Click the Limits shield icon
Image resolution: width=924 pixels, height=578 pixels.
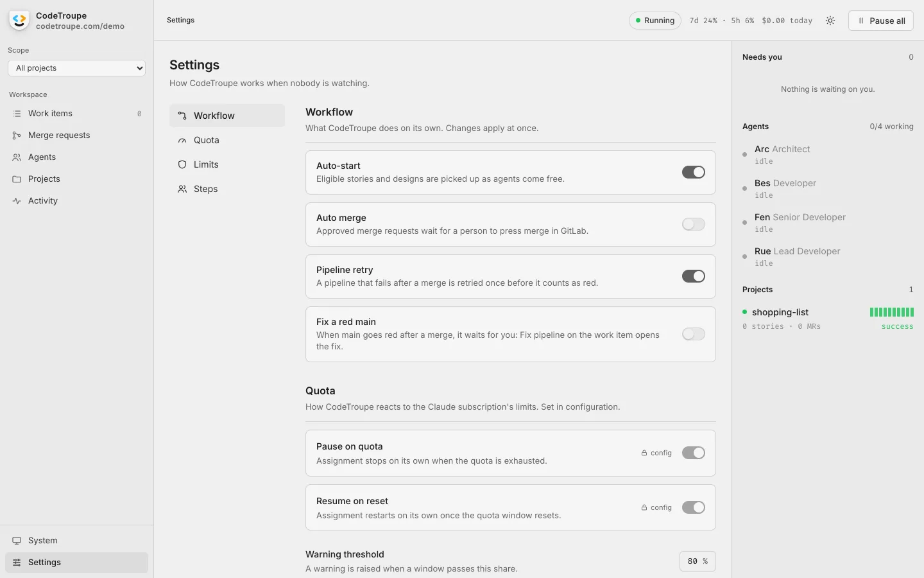[182, 164]
